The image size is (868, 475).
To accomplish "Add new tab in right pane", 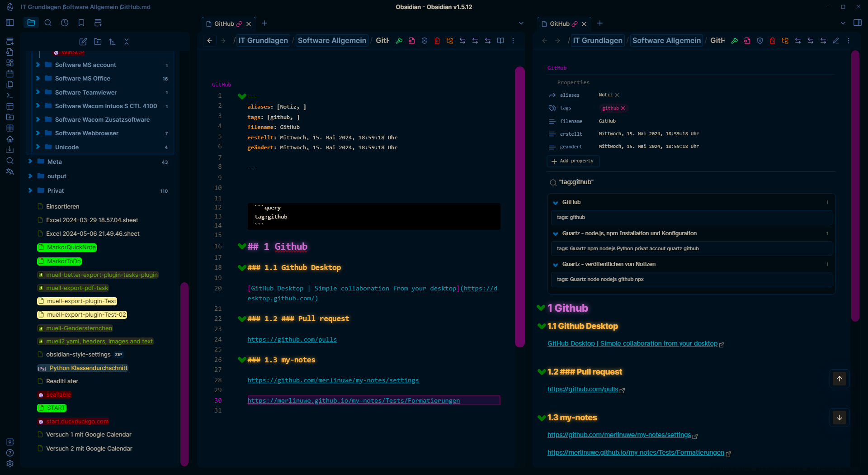I will pyautogui.click(x=600, y=23).
